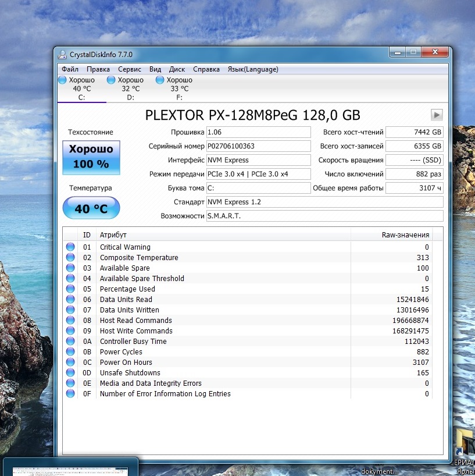475x476 pixels.
Task: Click the Хорошо 100 % health status button
Action: click(x=91, y=157)
